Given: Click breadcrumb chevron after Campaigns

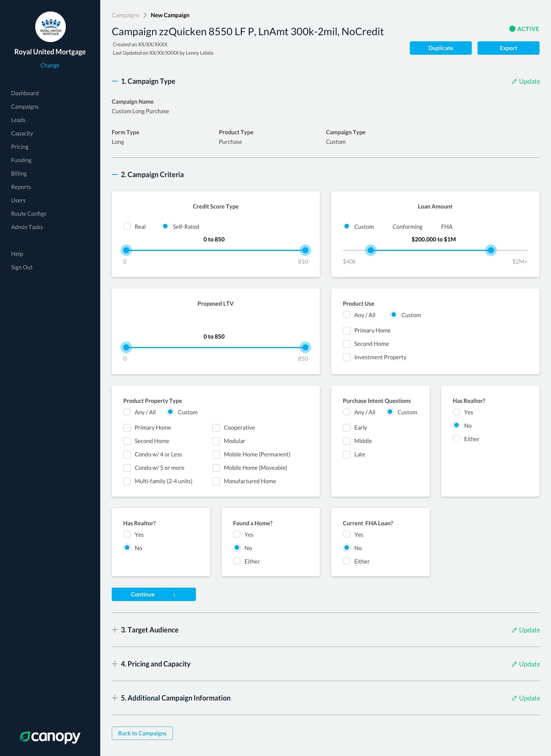Looking at the screenshot, I should [145, 15].
